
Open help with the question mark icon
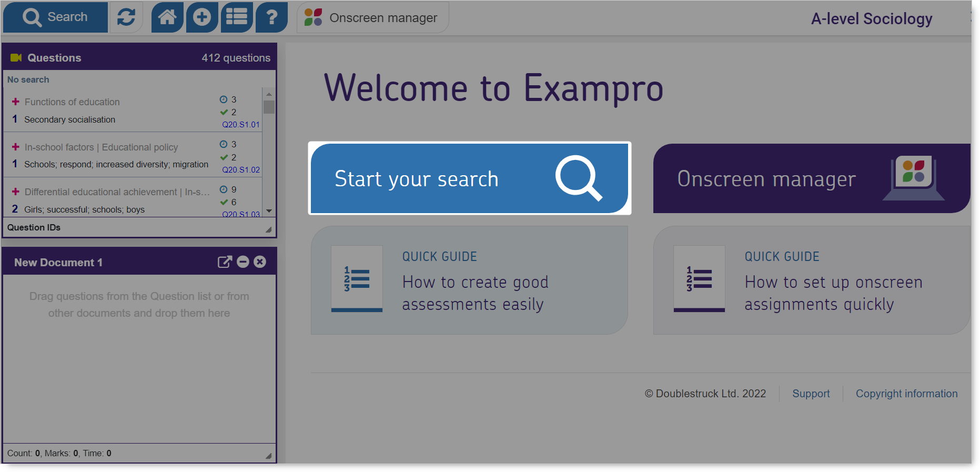pos(271,17)
